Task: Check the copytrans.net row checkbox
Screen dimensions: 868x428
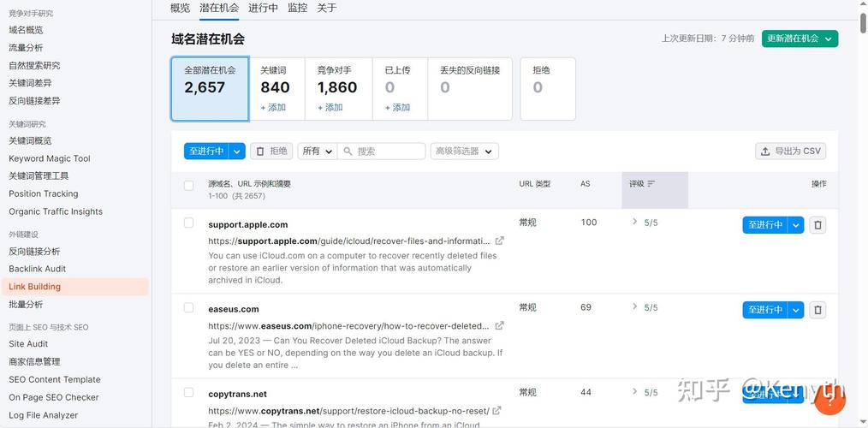Action: click(189, 393)
